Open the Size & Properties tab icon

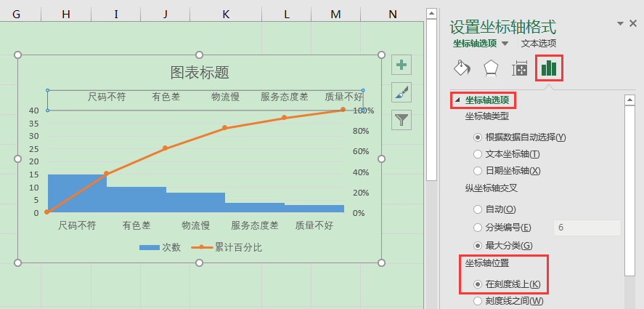point(520,68)
